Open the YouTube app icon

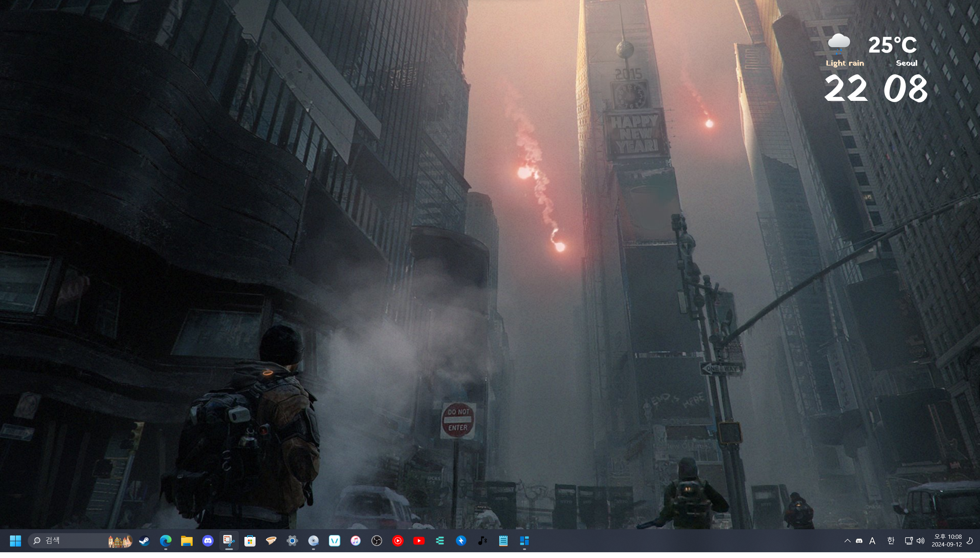click(419, 541)
